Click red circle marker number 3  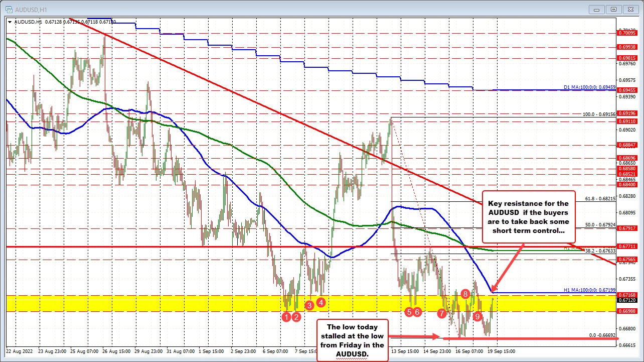pyautogui.click(x=310, y=305)
